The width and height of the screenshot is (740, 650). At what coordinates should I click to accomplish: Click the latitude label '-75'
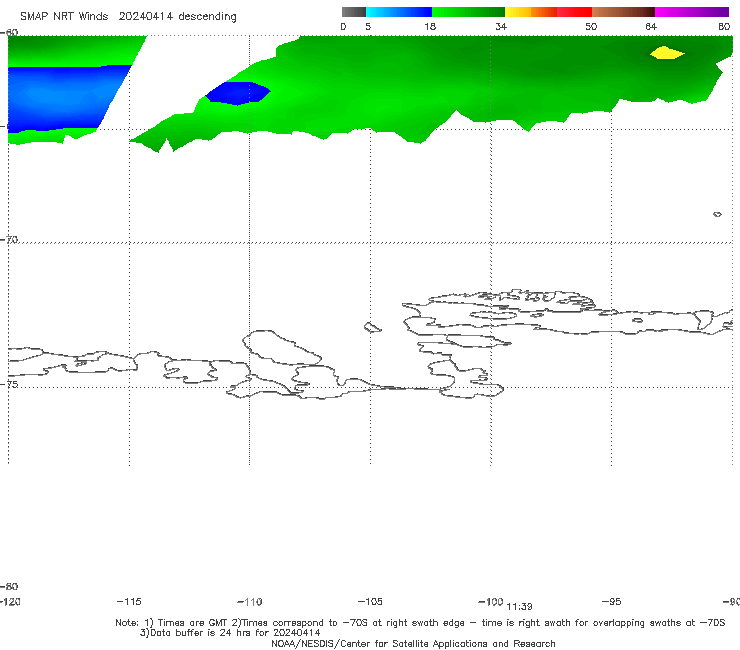tap(9, 384)
